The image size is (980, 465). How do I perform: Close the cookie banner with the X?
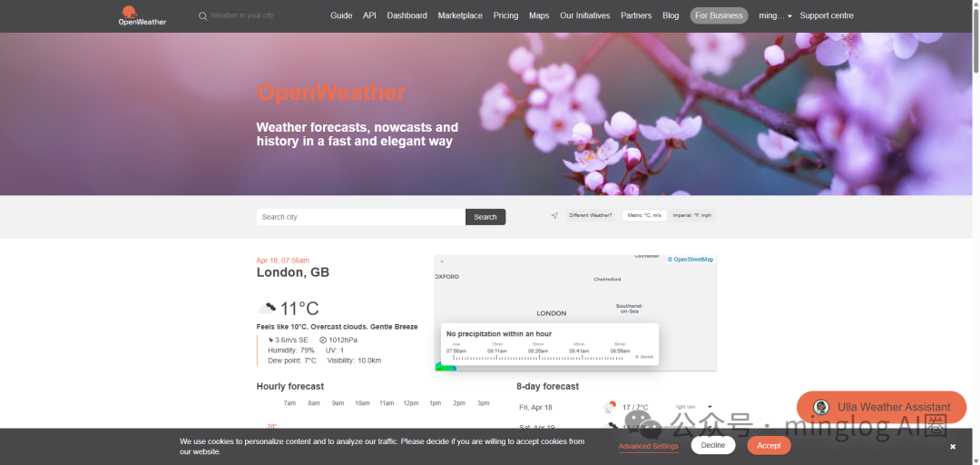pyautogui.click(x=953, y=446)
